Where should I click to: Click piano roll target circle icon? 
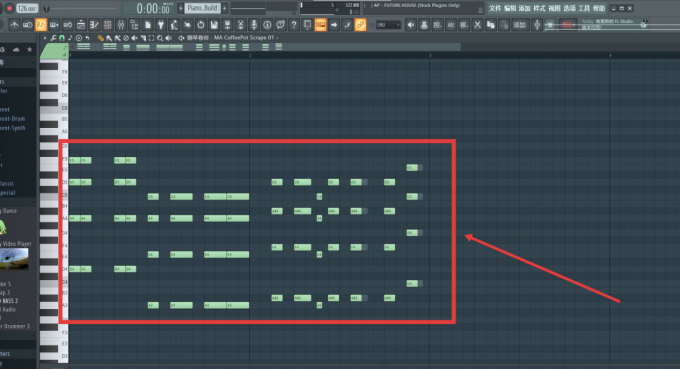tap(79, 38)
